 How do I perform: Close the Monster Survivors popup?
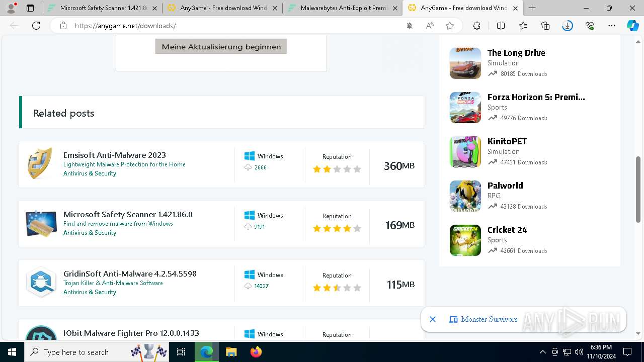[x=433, y=319]
